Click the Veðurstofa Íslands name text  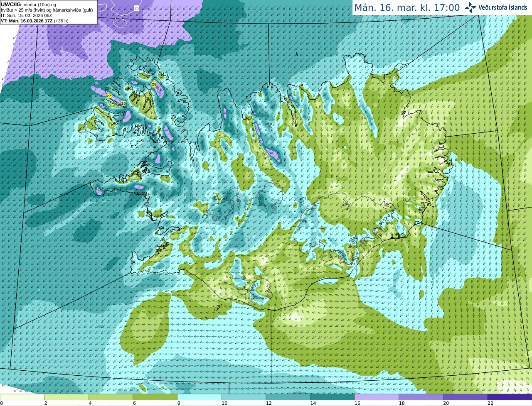pyautogui.click(x=503, y=7)
